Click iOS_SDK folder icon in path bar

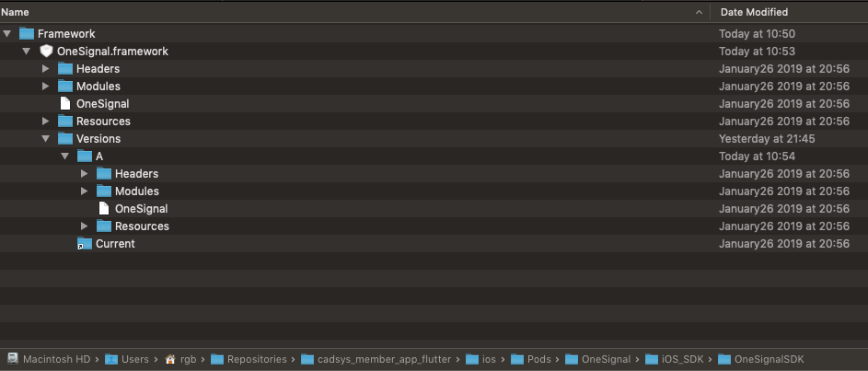tap(652, 359)
